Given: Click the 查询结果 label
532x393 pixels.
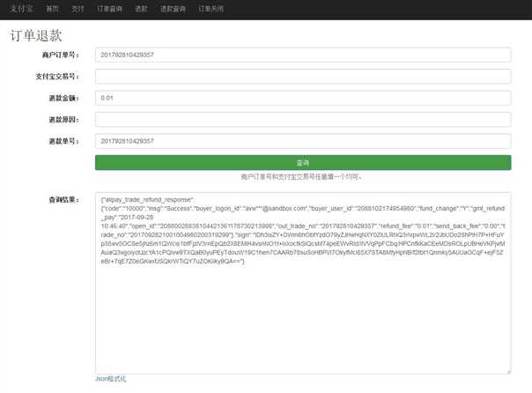Looking at the screenshot, I should (x=63, y=199).
